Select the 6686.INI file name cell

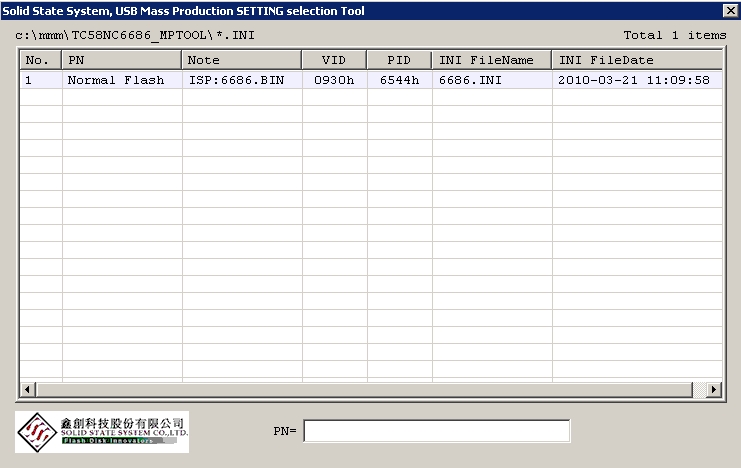coord(492,80)
